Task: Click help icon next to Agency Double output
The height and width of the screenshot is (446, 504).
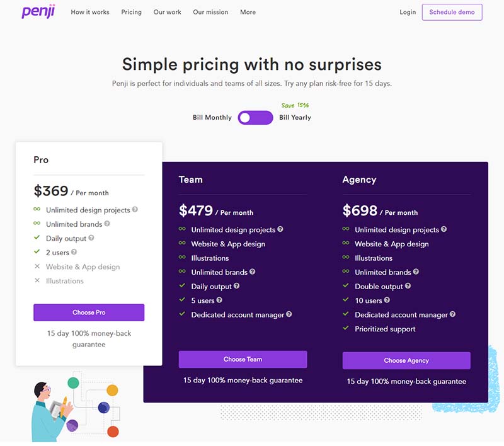Action: (x=408, y=285)
